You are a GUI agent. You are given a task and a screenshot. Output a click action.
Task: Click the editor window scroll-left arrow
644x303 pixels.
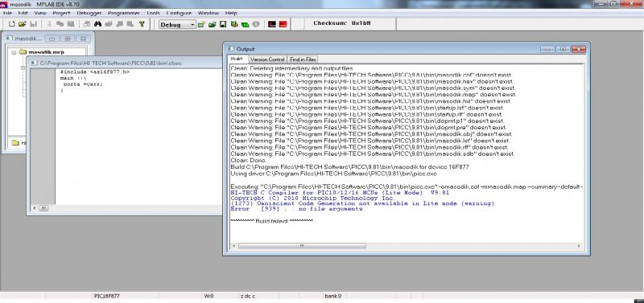pos(35,208)
